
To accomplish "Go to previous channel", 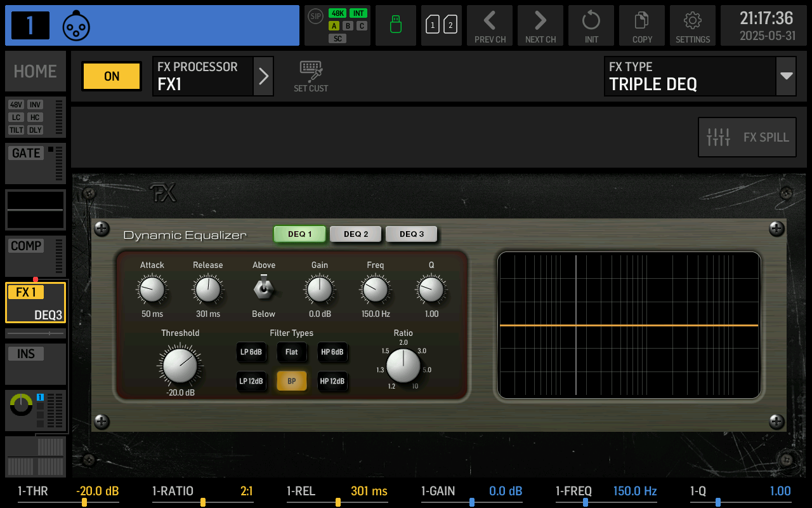I will click(x=490, y=25).
